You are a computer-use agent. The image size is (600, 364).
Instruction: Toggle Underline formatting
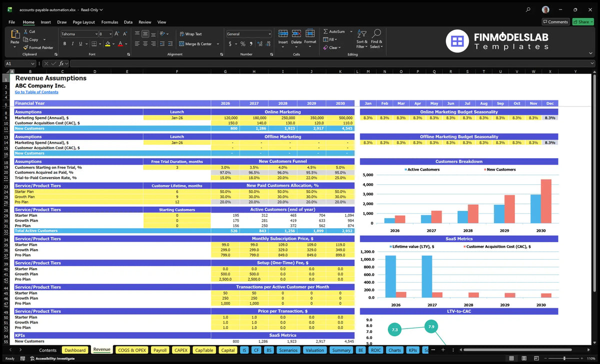point(81,44)
